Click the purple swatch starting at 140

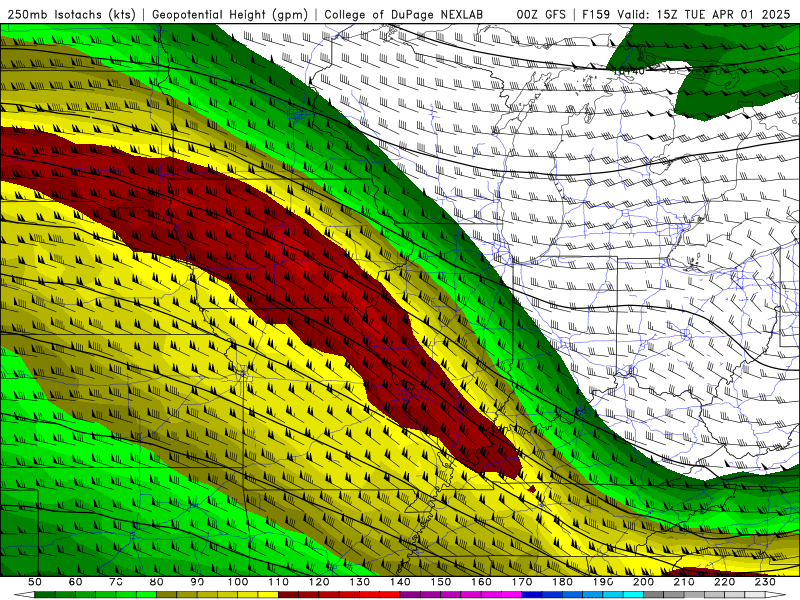click(410, 595)
